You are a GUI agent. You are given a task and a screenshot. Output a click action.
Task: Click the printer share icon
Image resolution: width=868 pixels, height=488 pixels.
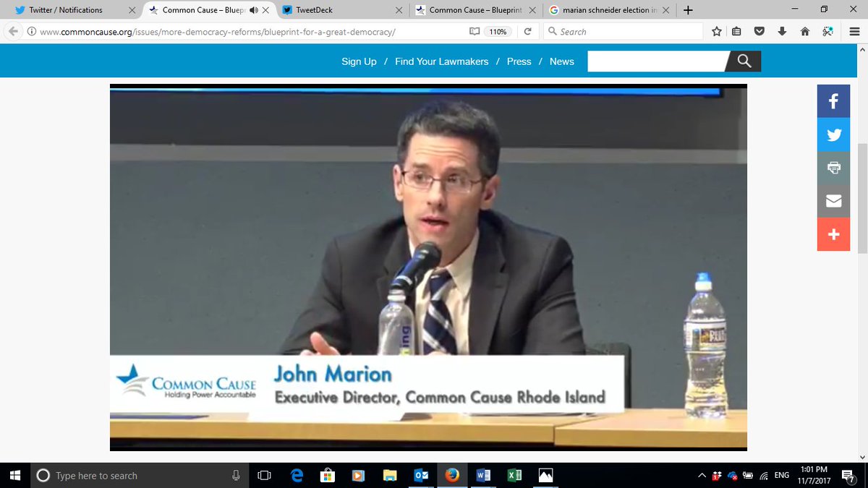(x=833, y=168)
